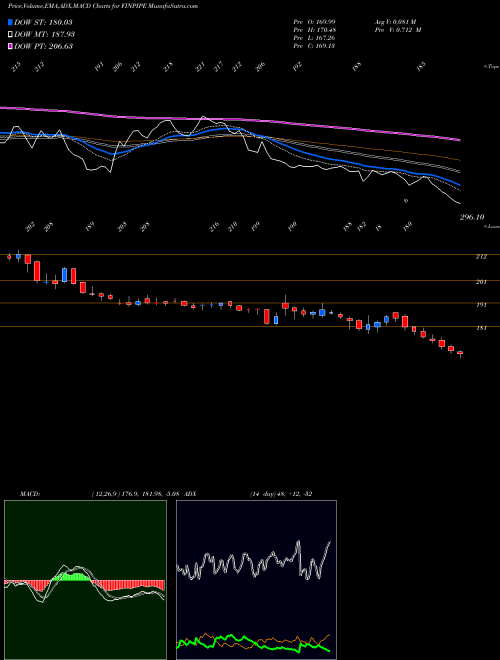Click the 'MACD:' panel heading

coord(29,494)
